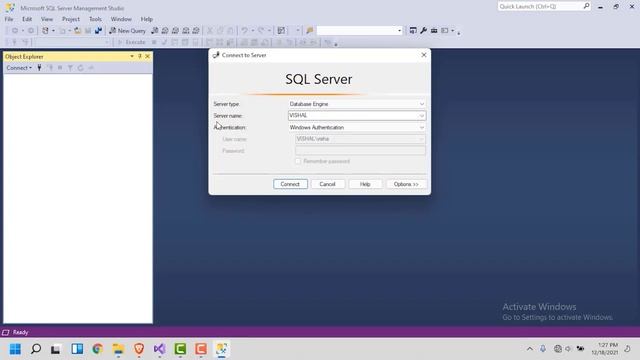Image resolution: width=640 pixels, height=360 pixels.
Task: Click the Connect Object Explorer plug icon
Action: tap(39, 68)
